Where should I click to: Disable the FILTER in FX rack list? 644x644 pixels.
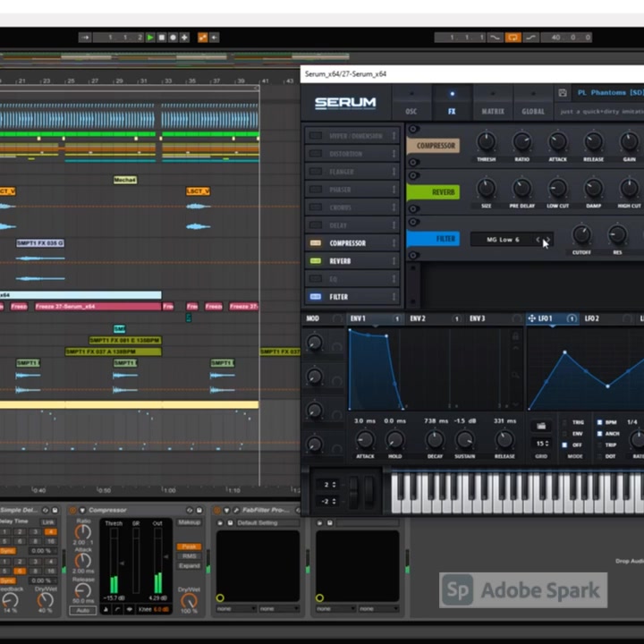316,297
